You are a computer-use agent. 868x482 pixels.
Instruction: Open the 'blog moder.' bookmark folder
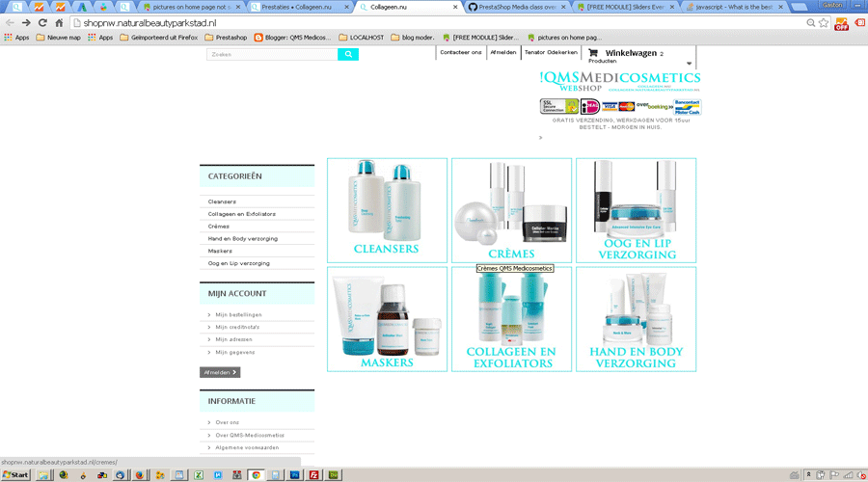[413, 37]
